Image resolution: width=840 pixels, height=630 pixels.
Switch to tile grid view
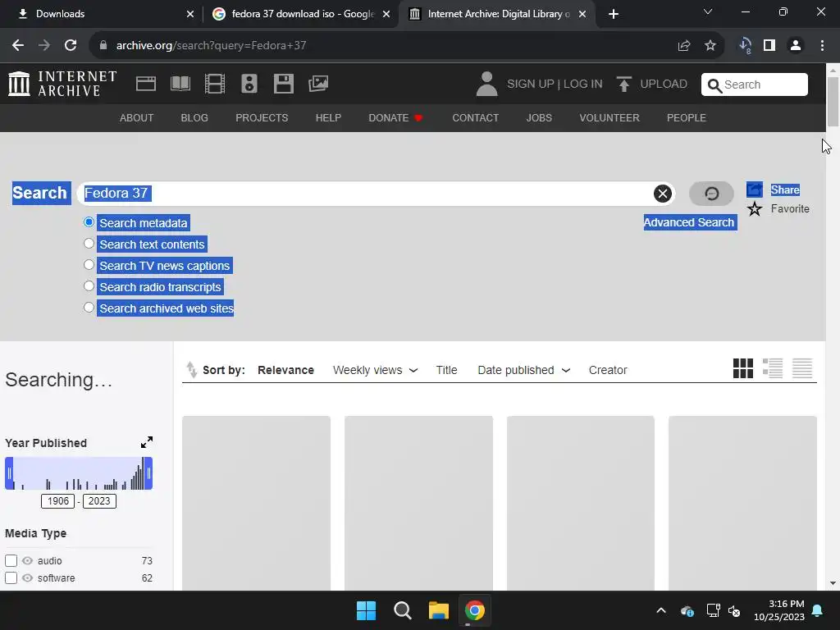point(742,368)
